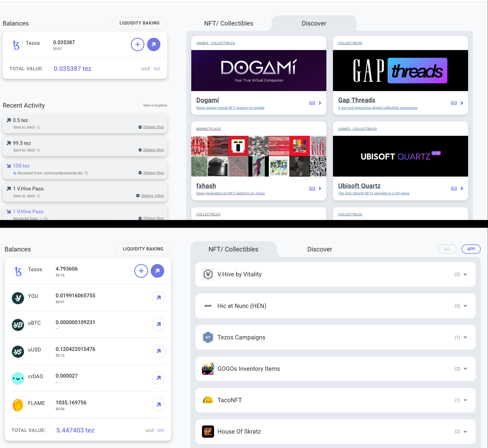Copy address icon in 0.5 tez activity row

[x=38, y=127]
